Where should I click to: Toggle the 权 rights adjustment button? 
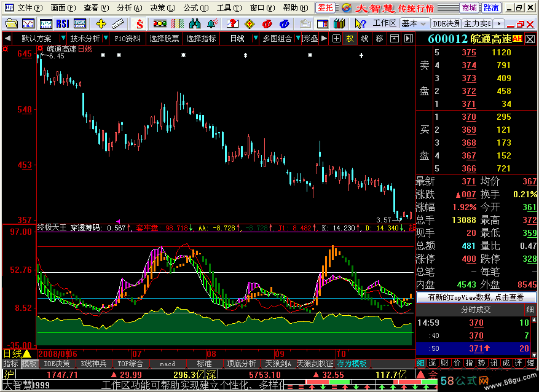point(350,39)
